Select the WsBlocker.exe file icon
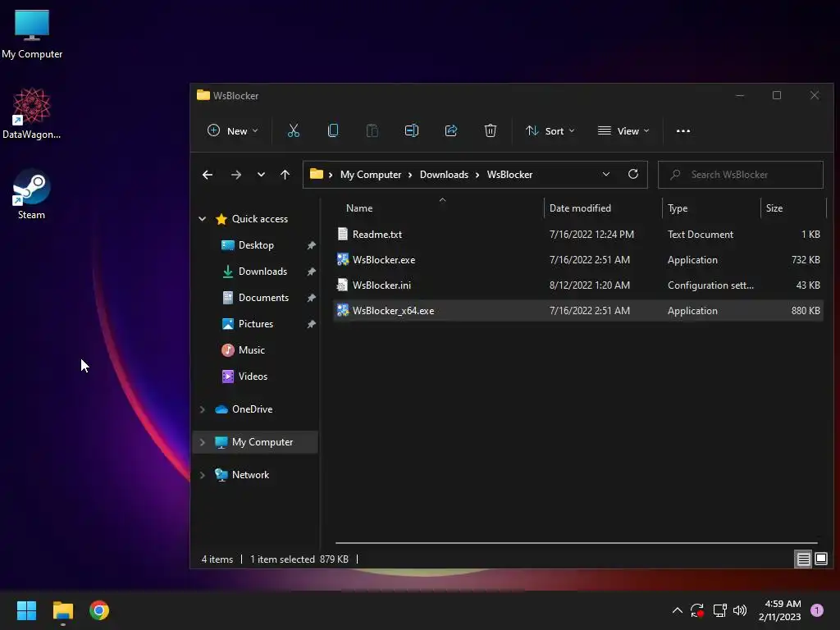This screenshot has height=630, width=840. click(343, 260)
